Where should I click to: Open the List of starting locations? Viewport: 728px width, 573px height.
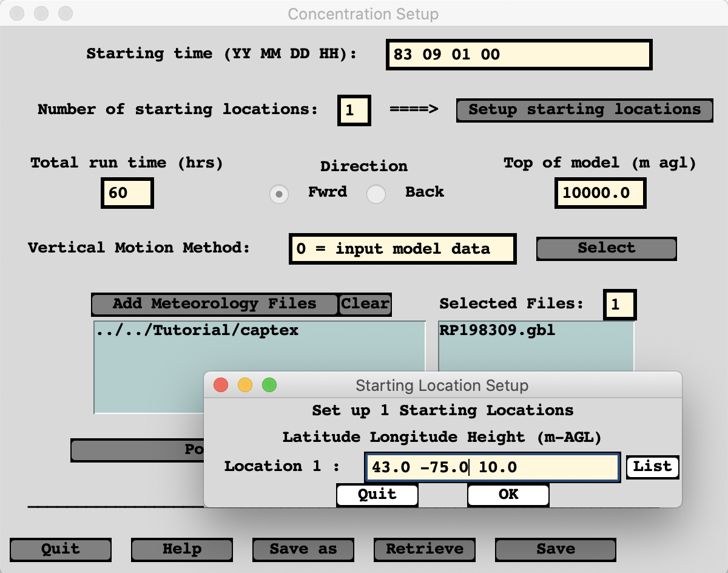(x=652, y=467)
